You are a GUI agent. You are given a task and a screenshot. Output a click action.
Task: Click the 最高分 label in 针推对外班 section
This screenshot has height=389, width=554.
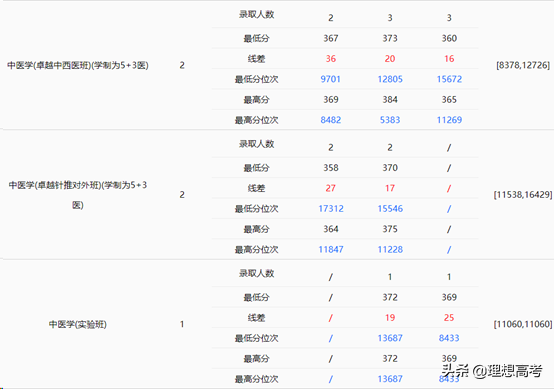pyautogui.click(x=257, y=229)
